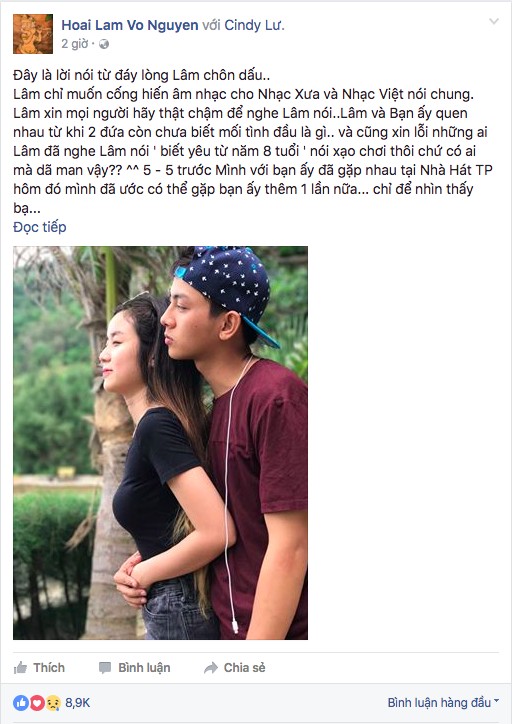Viewport: 512px width, 724px height.
Task: Open the couple photo in viewer
Action: point(160,443)
